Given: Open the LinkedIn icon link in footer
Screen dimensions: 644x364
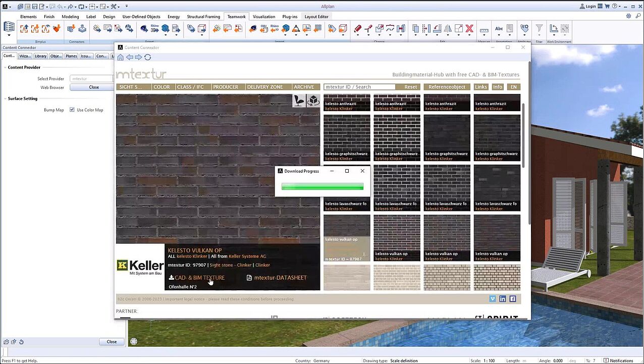Looking at the screenshot, I should [x=503, y=299].
